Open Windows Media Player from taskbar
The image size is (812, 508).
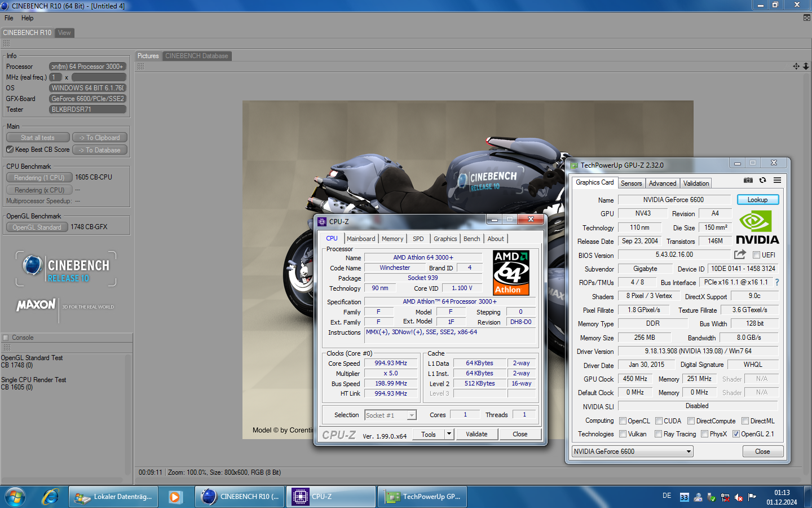click(x=175, y=497)
